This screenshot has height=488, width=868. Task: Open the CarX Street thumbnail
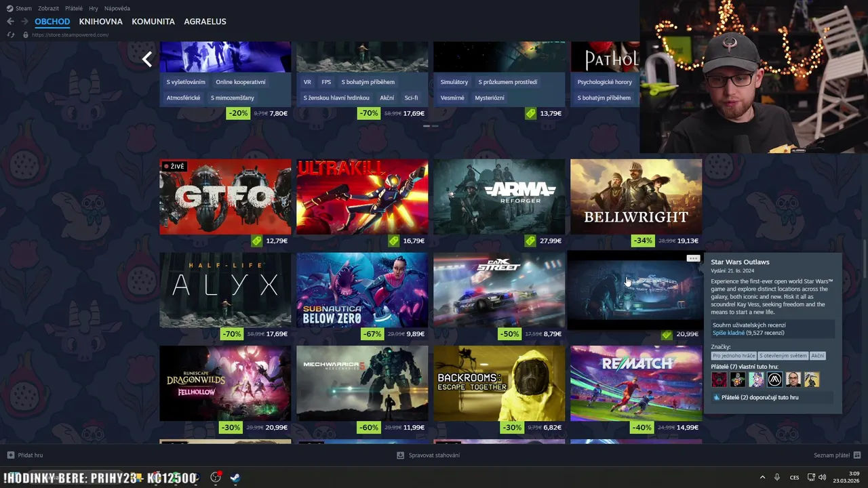click(x=499, y=290)
